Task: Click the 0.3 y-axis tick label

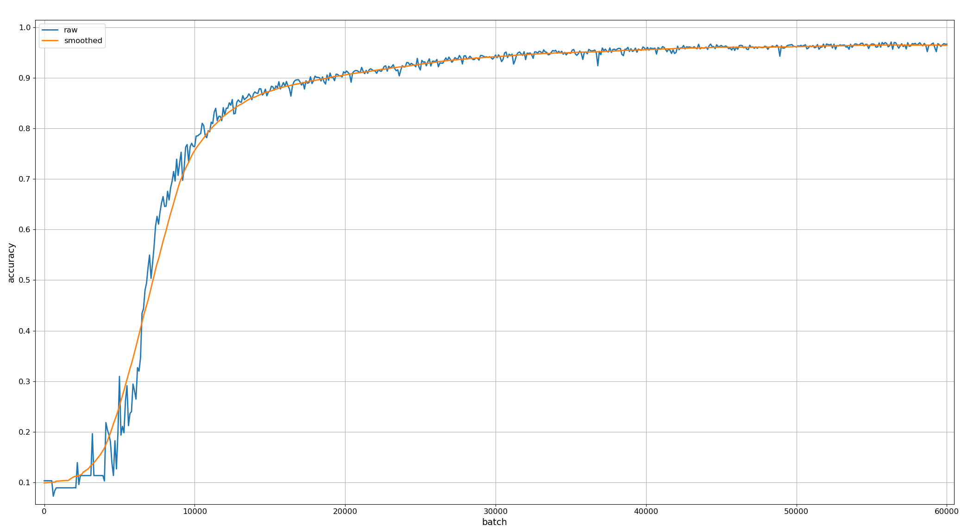Action: (25, 381)
